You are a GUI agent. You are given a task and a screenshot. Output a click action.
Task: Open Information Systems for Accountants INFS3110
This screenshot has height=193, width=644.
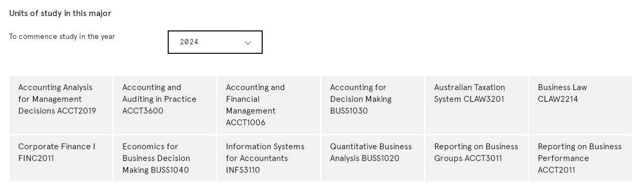[x=268, y=158]
